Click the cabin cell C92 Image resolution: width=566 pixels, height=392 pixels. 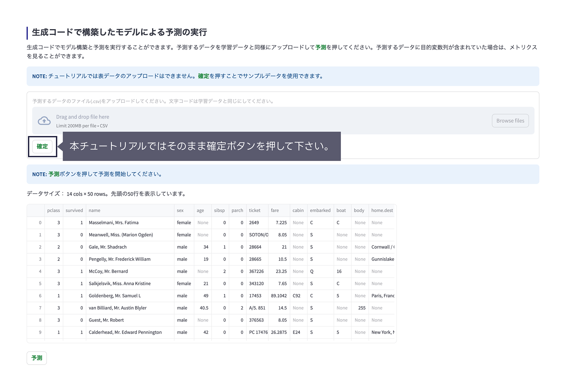point(299,296)
